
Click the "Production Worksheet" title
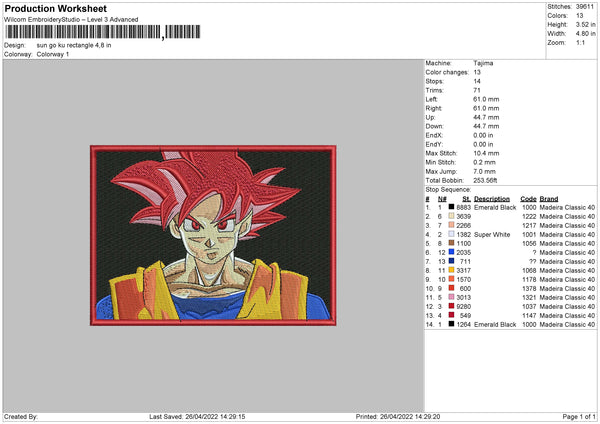click(x=55, y=8)
